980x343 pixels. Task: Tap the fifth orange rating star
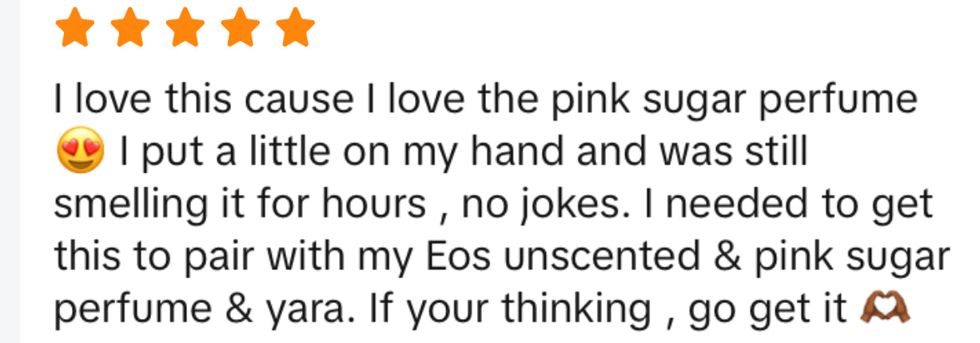point(295,30)
